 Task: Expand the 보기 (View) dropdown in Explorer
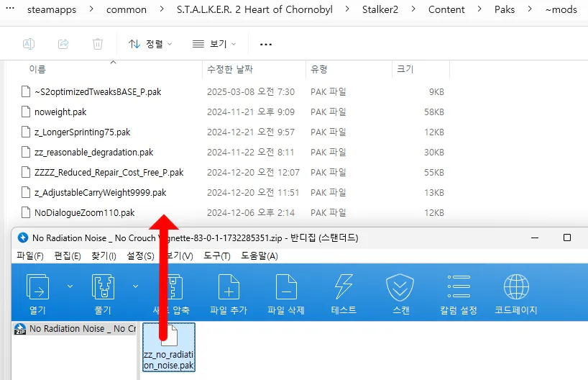tap(216, 44)
